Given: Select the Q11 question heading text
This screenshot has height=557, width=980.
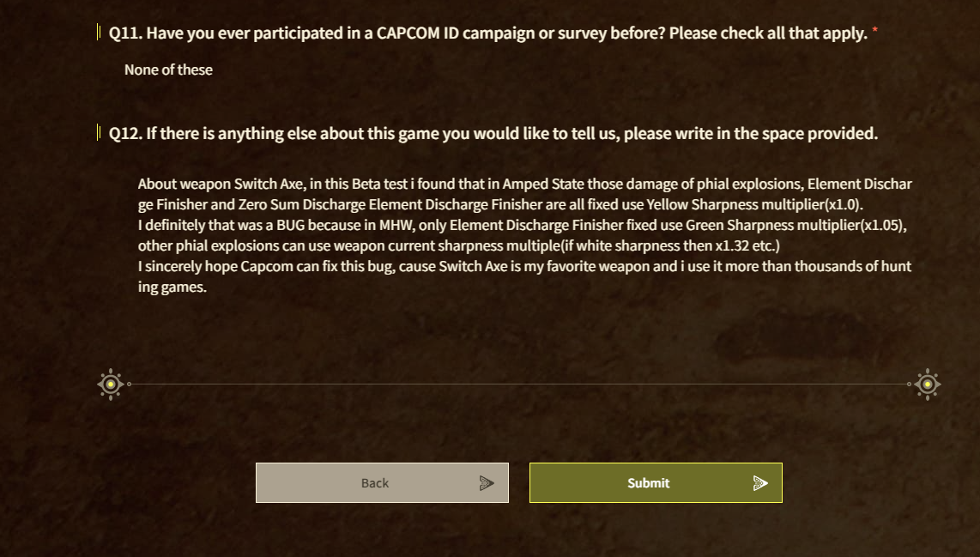Looking at the screenshot, I should click(x=487, y=33).
